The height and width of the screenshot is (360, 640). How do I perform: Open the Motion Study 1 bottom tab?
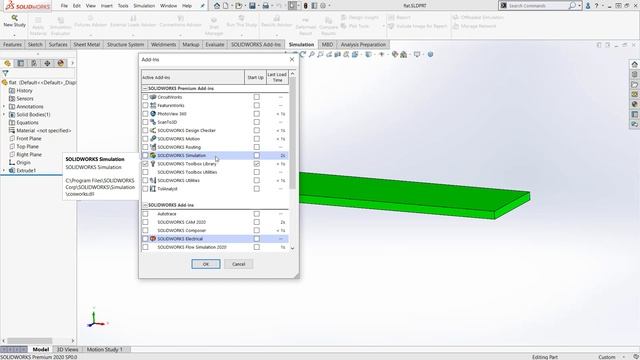click(104, 349)
